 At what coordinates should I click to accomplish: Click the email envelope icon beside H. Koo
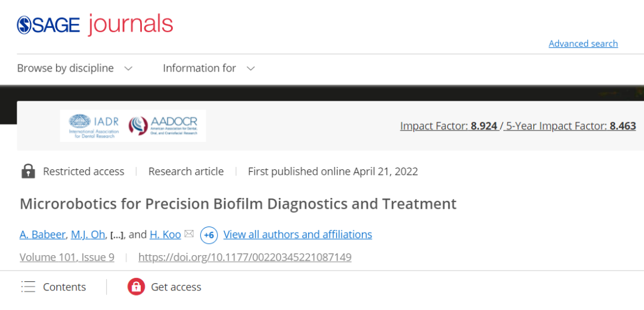tap(189, 234)
